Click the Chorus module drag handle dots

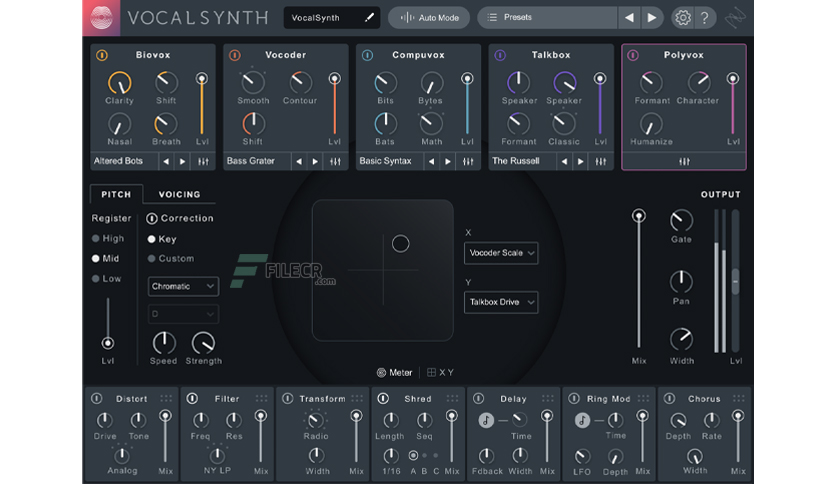click(738, 398)
